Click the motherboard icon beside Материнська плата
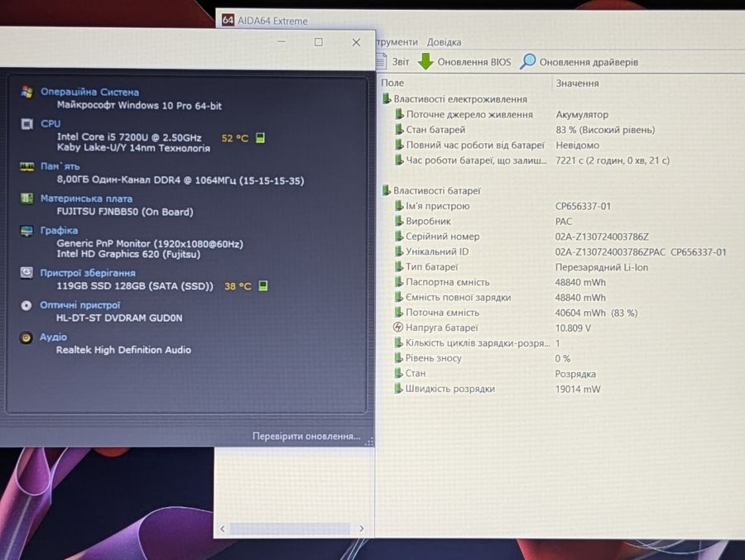This screenshot has height=560, width=745. coord(27,198)
